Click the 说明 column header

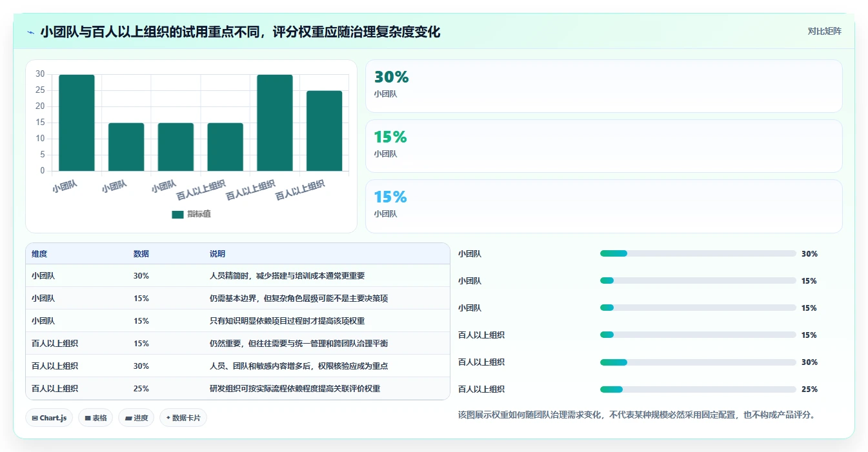[217, 254]
